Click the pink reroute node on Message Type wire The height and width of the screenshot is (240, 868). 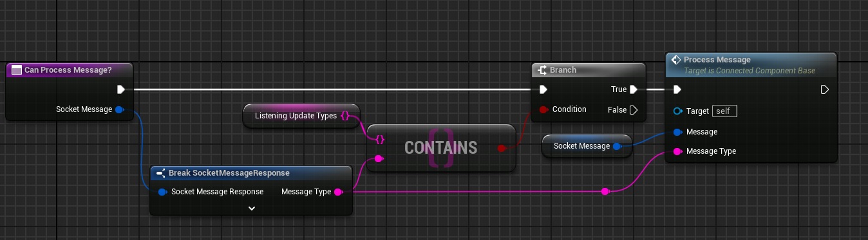click(605, 192)
